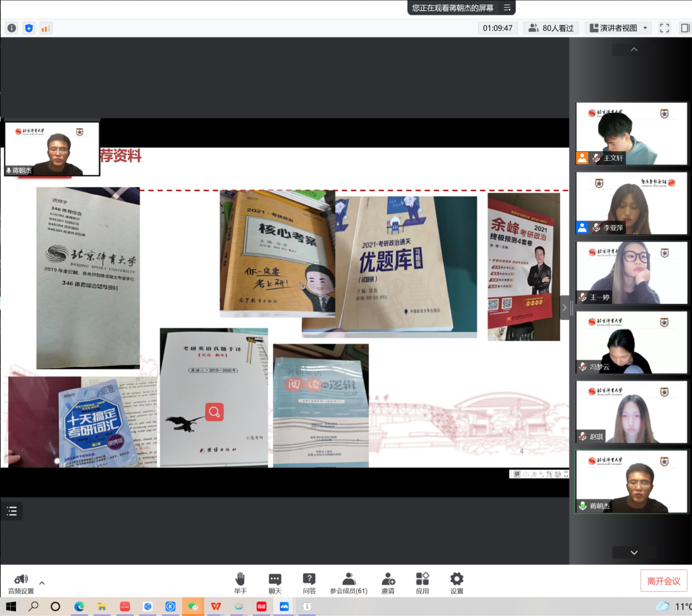
Task: Open the 问答 Q&A panel
Action: point(309,584)
